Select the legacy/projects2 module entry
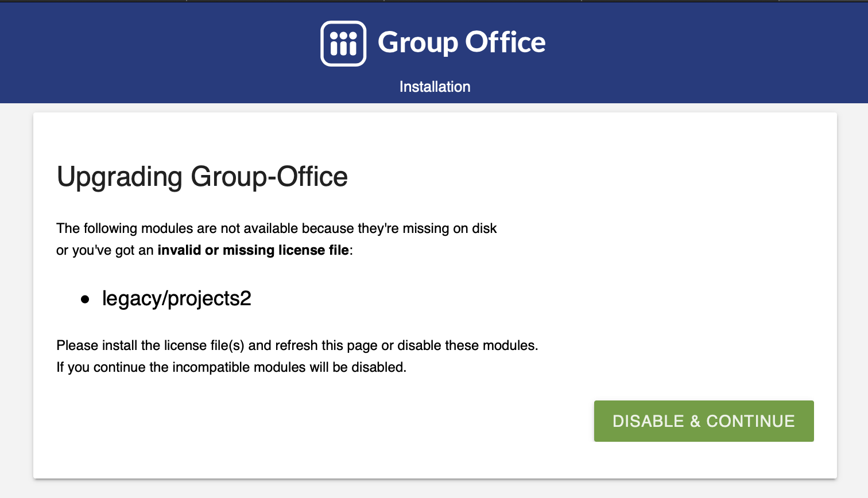868x498 pixels. click(x=176, y=298)
